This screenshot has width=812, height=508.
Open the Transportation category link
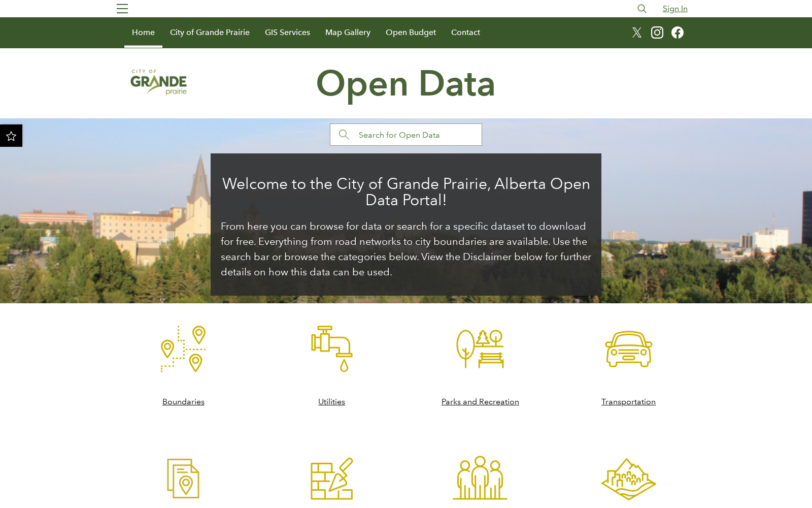click(x=628, y=402)
